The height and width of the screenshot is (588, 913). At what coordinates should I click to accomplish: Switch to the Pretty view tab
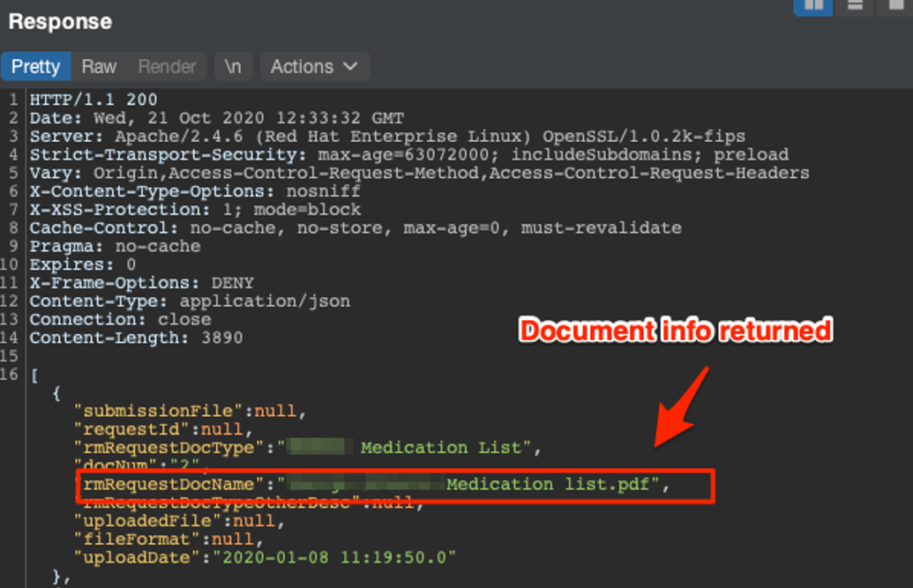(35, 67)
